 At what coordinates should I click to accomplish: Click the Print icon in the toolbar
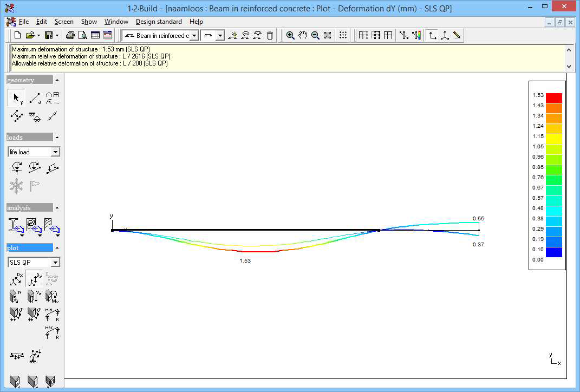point(70,36)
